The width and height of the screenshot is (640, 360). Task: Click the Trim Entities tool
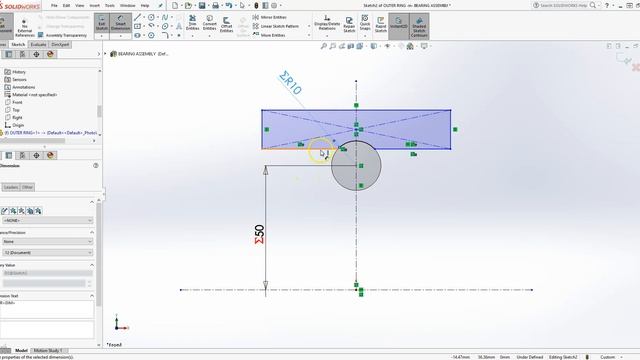click(192, 22)
